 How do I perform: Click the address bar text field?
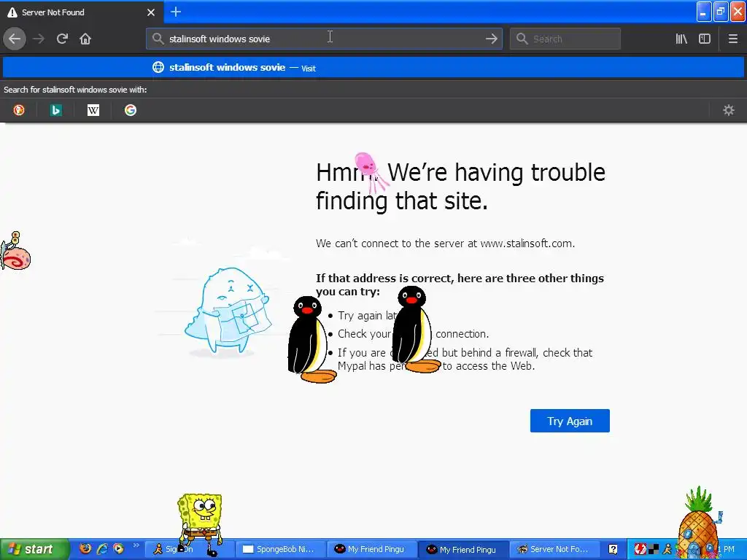pos(324,39)
